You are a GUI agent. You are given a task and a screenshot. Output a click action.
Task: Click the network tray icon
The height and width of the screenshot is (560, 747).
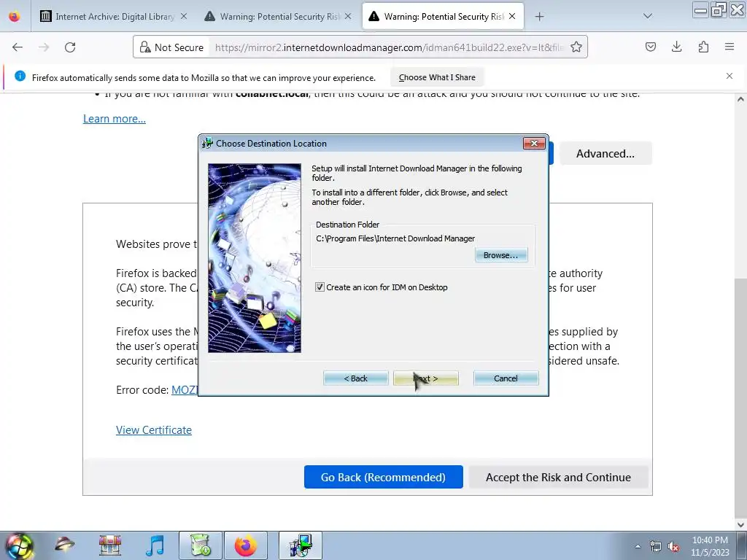tap(656, 547)
